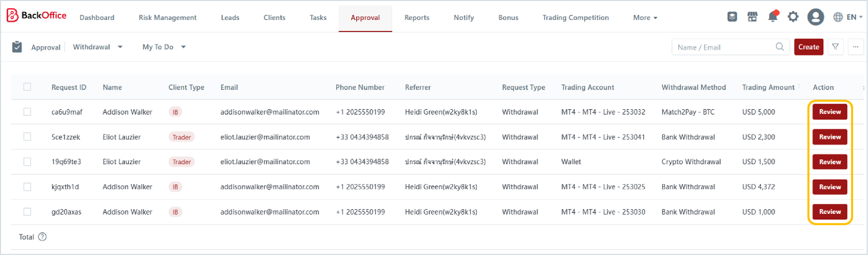868x255 pixels.
Task: Open the filter funnel icon
Action: click(835, 47)
